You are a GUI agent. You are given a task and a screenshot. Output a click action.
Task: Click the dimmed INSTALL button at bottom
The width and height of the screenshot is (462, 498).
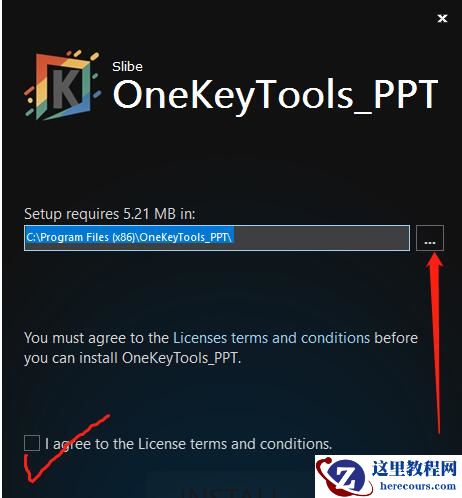[232, 491]
